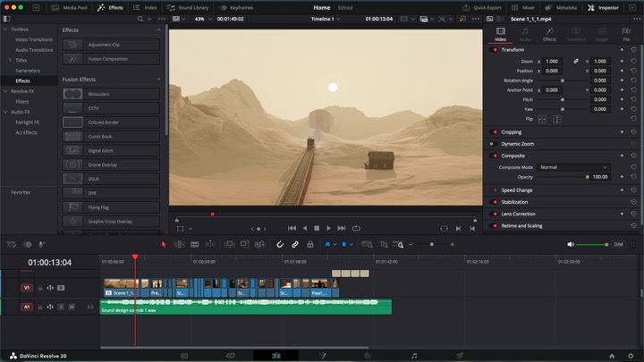Click the voiceover microphone icon
Screen dimensions: 644x362
coord(41,244)
